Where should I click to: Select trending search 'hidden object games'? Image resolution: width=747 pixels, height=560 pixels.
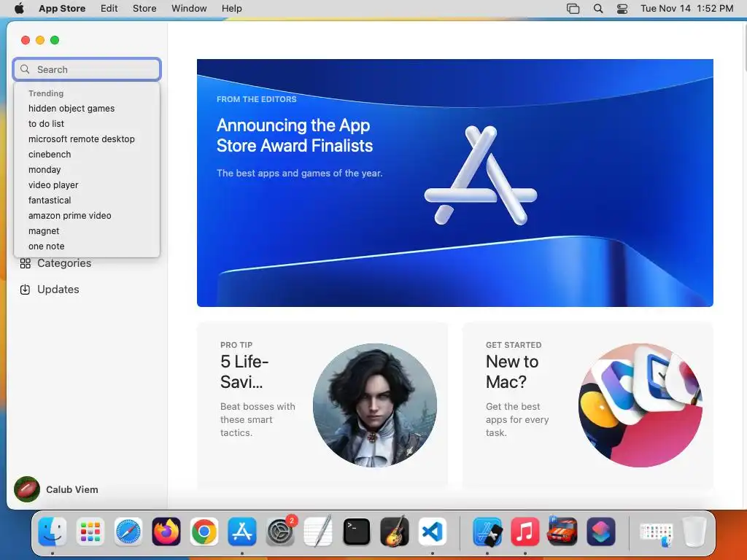tap(87, 109)
